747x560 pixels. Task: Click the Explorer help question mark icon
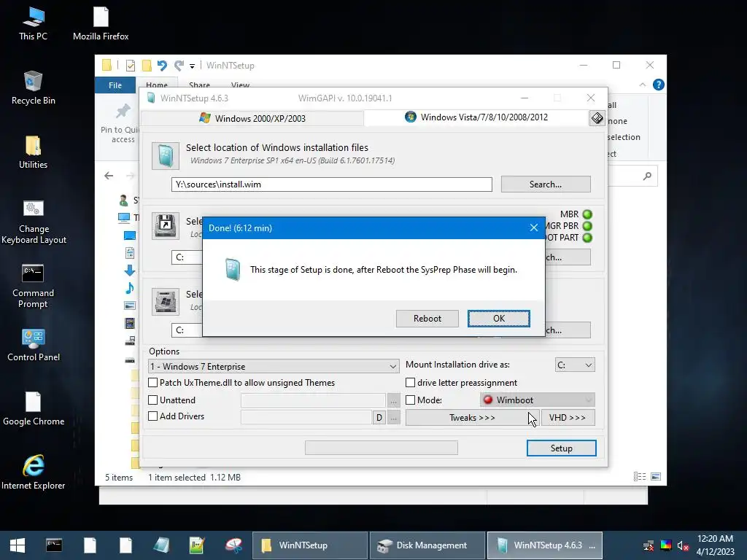[x=659, y=85]
